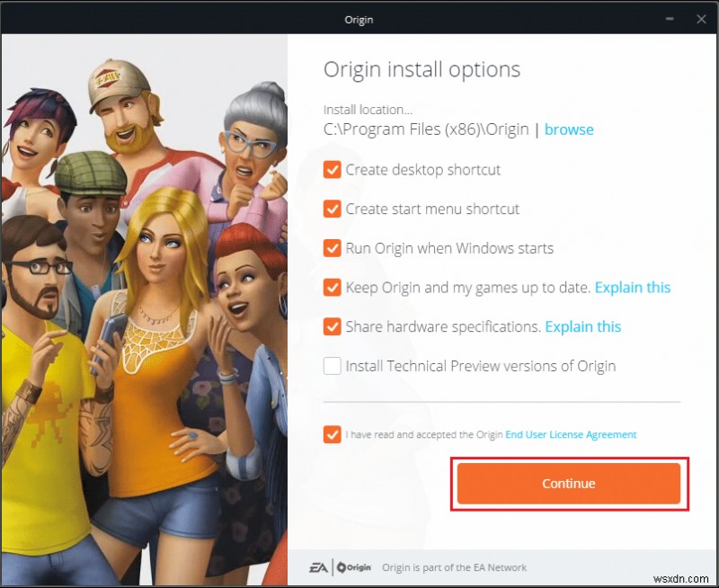Disable Keep Origin and my games up to date
The image size is (719, 588).
point(332,287)
